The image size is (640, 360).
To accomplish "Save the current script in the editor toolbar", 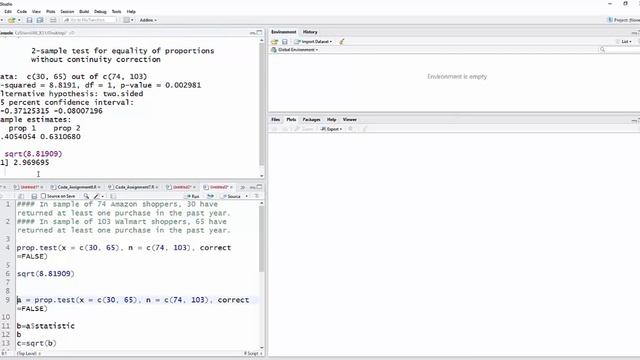I will (x=34, y=196).
